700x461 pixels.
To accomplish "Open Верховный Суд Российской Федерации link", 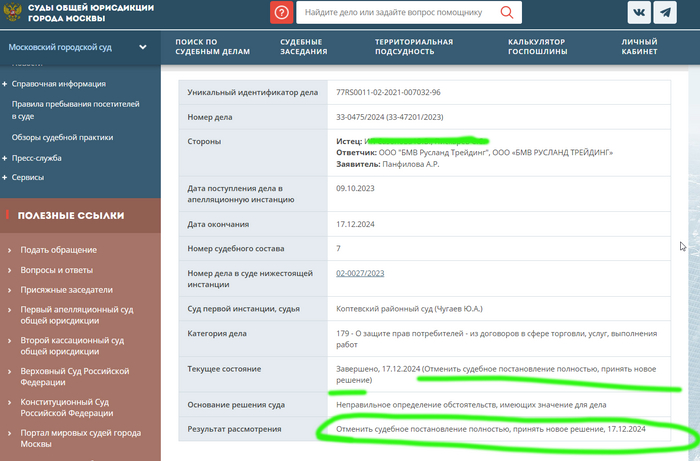I will pos(74,377).
